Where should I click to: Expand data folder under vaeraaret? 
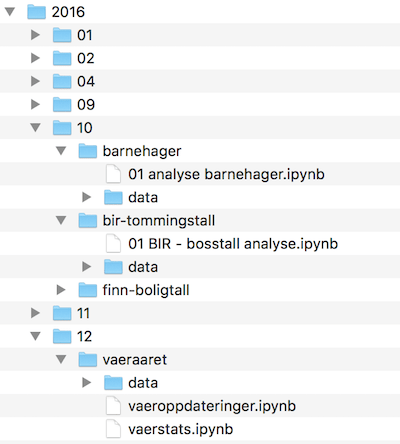tap(87, 383)
